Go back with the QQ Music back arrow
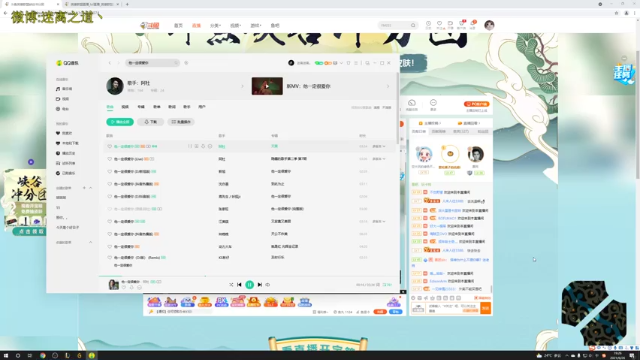The width and height of the screenshot is (640, 360). pyautogui.click(x=109, y=63)
